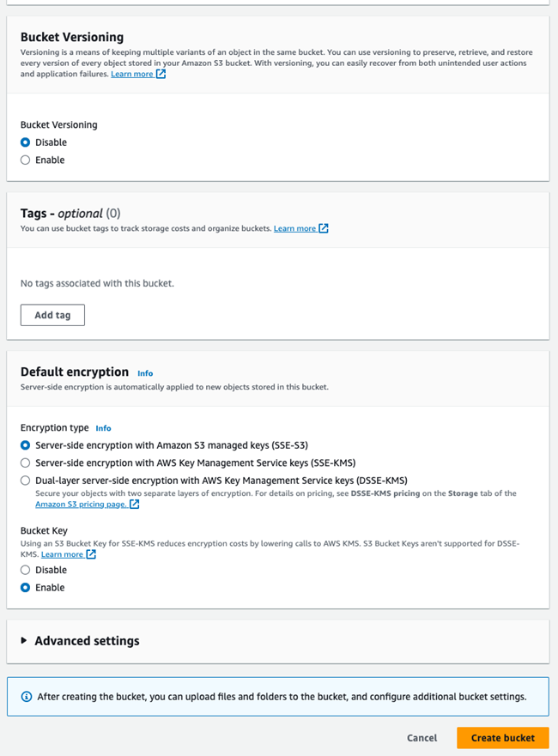Image resolution: width=558 pixels, height=756 pixels.
Task: Open Info link next to Encryption type
Action: (103, 428)
